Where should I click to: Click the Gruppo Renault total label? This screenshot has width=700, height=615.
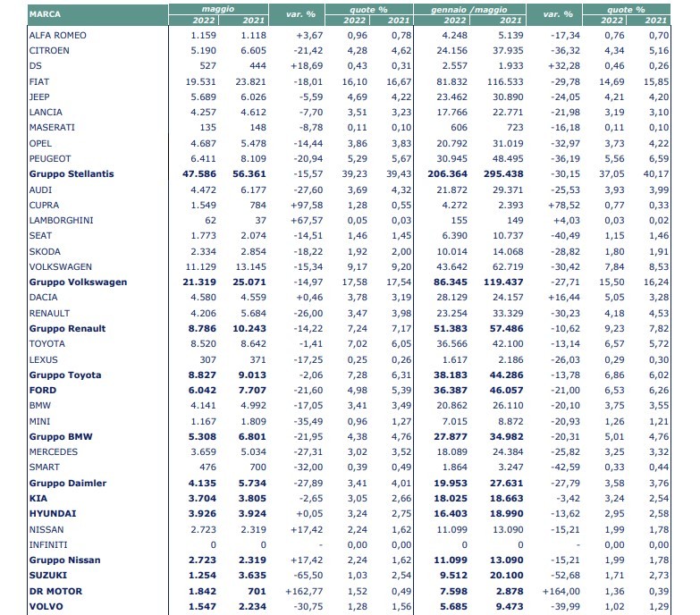coord(67,328)
